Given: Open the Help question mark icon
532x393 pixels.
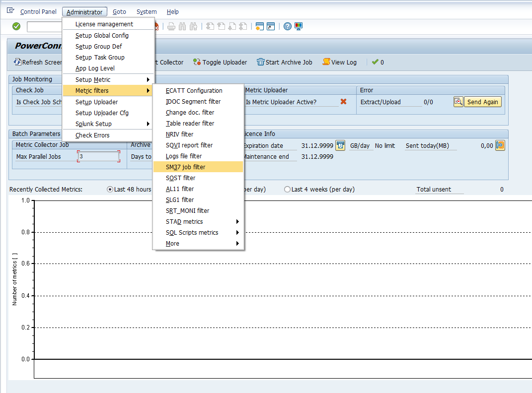Looking at the screenshot, I should pos(288,26).
